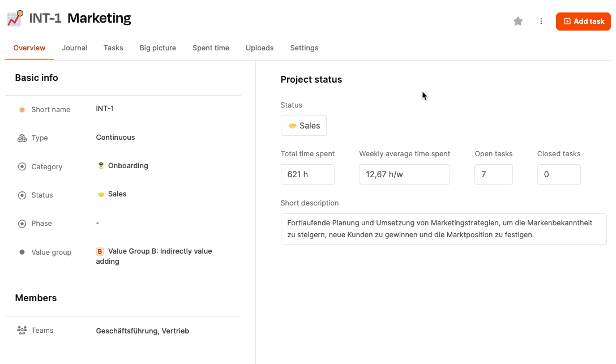This screenshot has width=616, height=364.
Task: Click the Short description text field
Action: tap(443, 229)
